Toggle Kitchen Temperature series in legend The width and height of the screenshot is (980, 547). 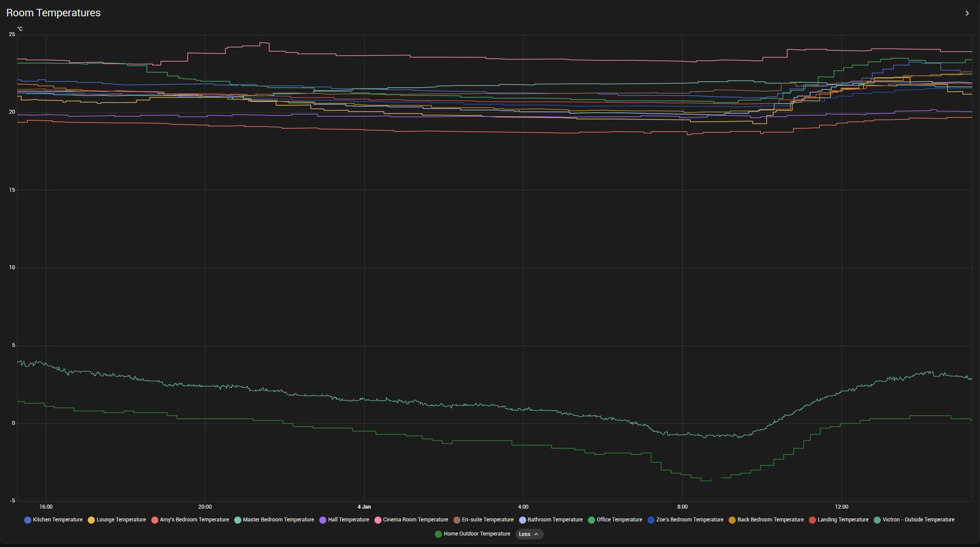pos(57,520)
